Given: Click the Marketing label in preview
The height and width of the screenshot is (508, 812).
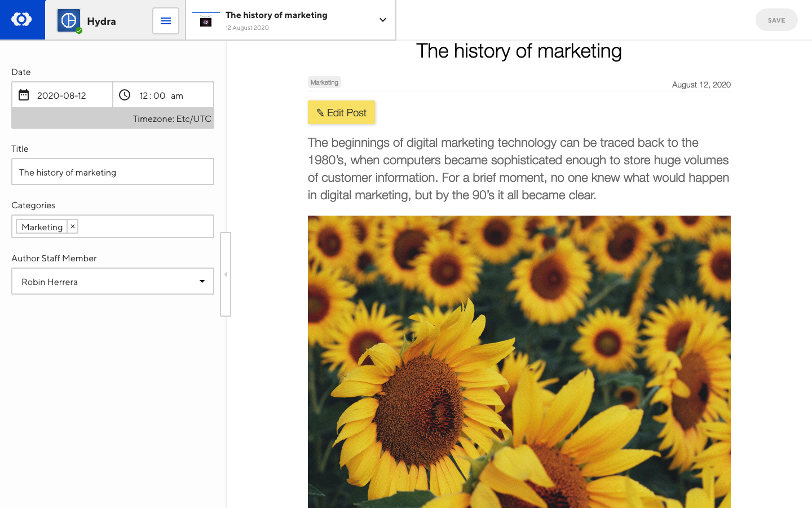Looking at the screenshot, I should coord(324,82).
